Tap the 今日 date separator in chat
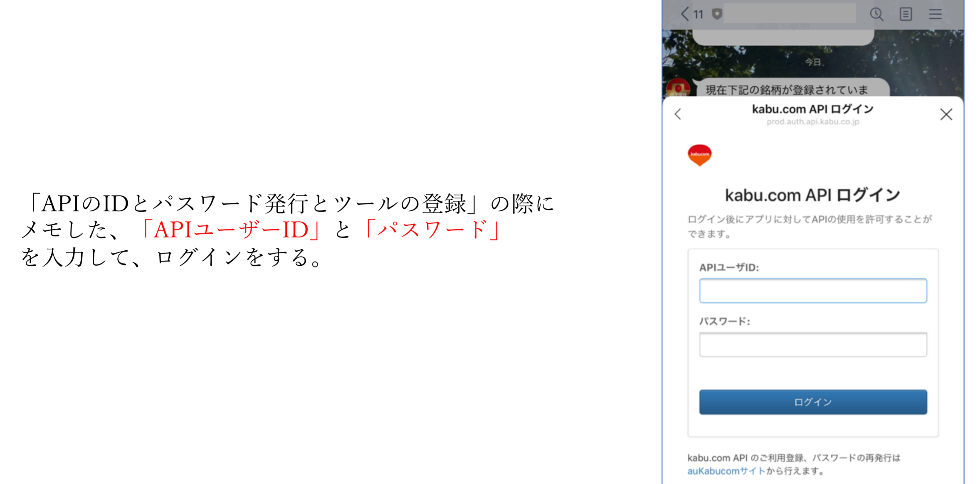The height and width of the screenshot is (484, 980). [813, 62]
